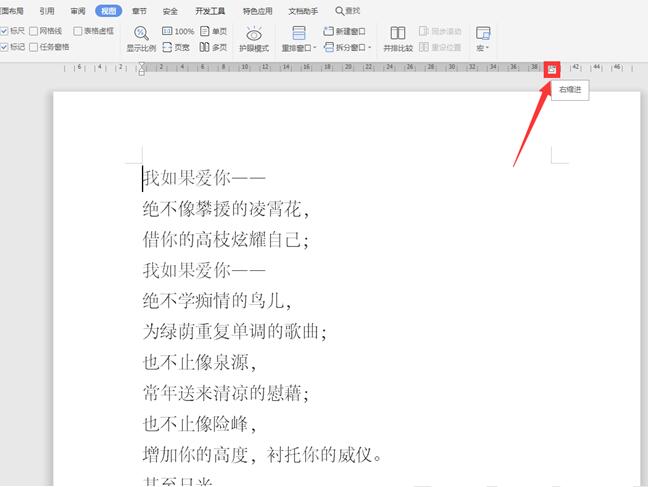Set zoom to 100% in ribbon
The image size is (648, 487).
click(x=177, y=31)
